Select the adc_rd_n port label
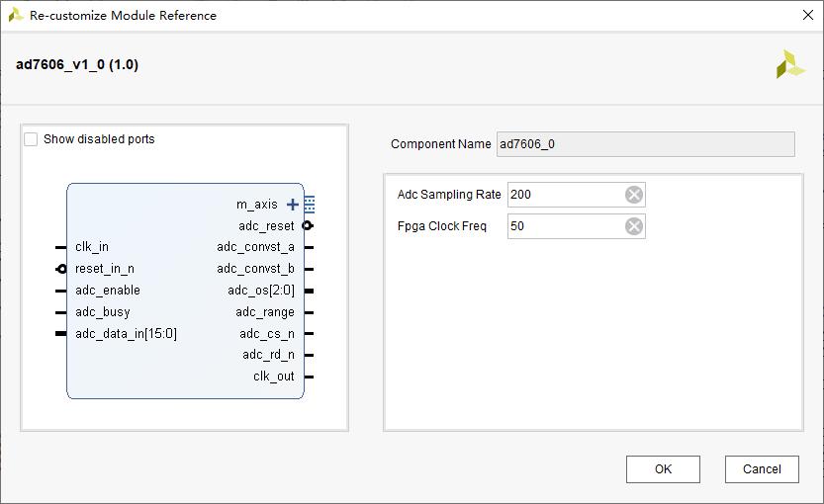The height and width of the screenshot is (504, 824). 268,355
